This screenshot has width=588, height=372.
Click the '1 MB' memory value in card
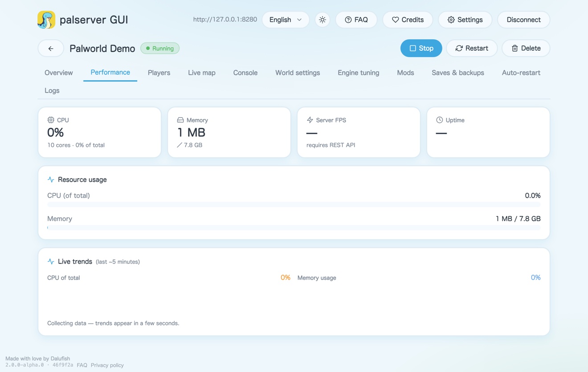click(191, 132)
